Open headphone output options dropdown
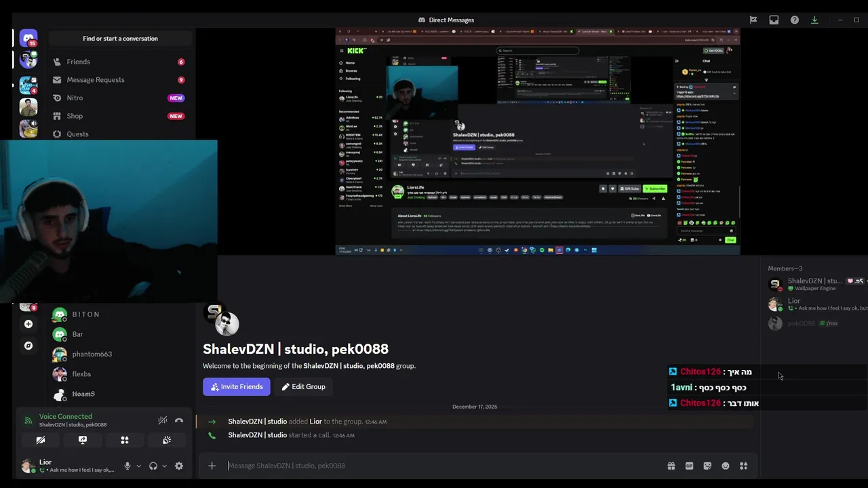This screenshot has width=868, height=488. (164, 466)
